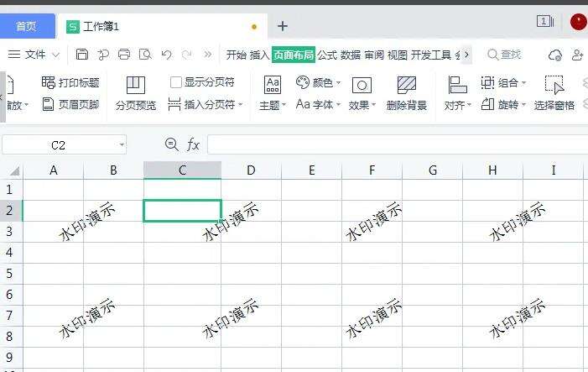The image size is (588, 372).
Task: Click 选择窗格 button
Action: point(554,93)
